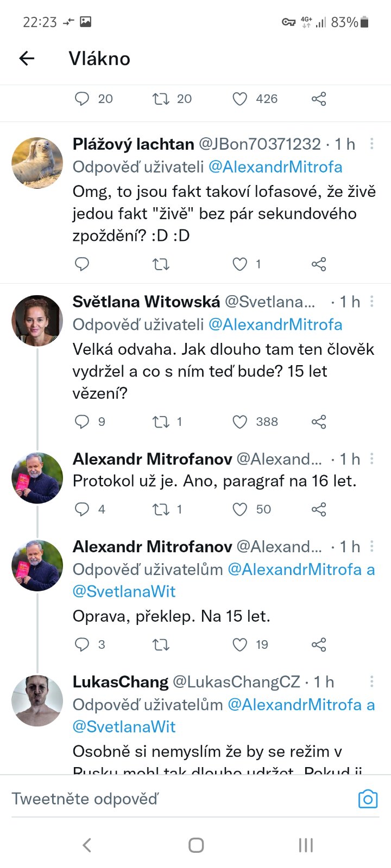View Světlana Witowská's profile picture
This screenshot has height=868, width=391.
pyautogui.click(x=37, y=321)
